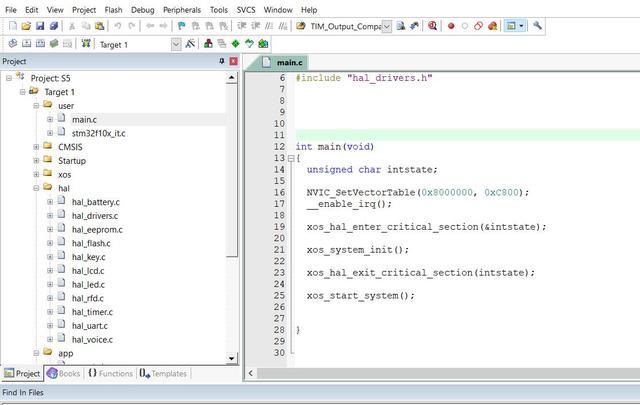
Task: Click the Select Software Packs icon
Action: click(249, 43)
